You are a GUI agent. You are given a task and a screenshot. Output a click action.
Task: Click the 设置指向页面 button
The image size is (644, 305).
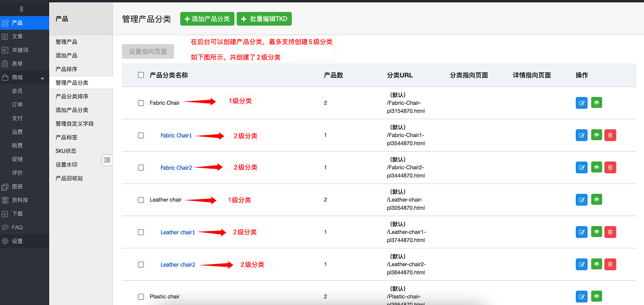click(147, 51)
